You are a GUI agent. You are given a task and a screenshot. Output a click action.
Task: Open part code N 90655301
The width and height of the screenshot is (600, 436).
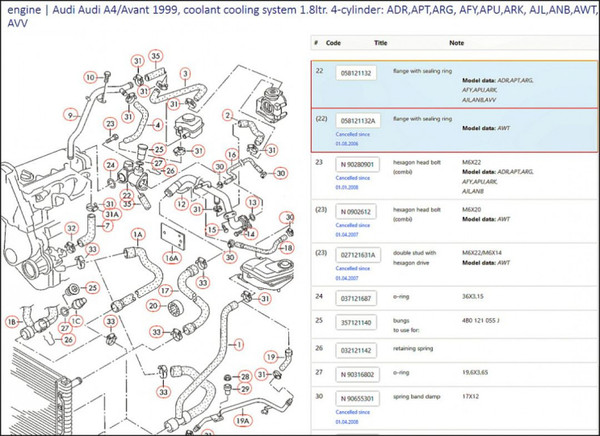coord(357,399)
